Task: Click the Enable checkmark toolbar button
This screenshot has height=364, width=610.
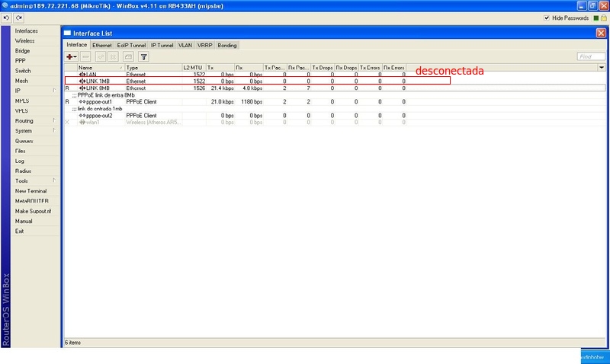Action: (x=101, y=56)
